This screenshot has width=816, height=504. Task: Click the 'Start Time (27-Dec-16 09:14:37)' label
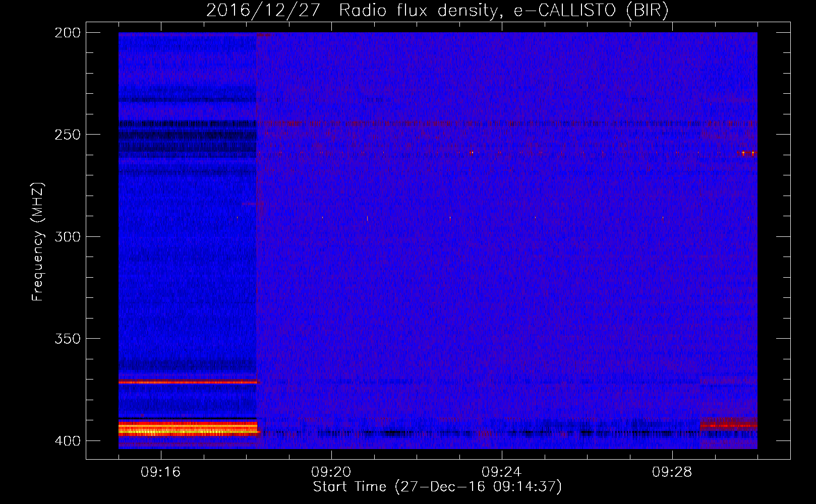[x=437, y=487]
